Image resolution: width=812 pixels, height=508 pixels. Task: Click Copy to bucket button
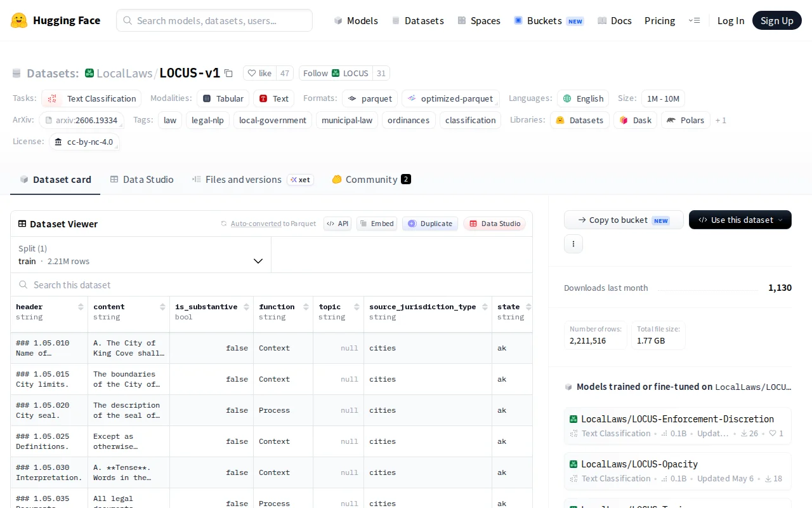pyautogui.click(x=624, y=220)
